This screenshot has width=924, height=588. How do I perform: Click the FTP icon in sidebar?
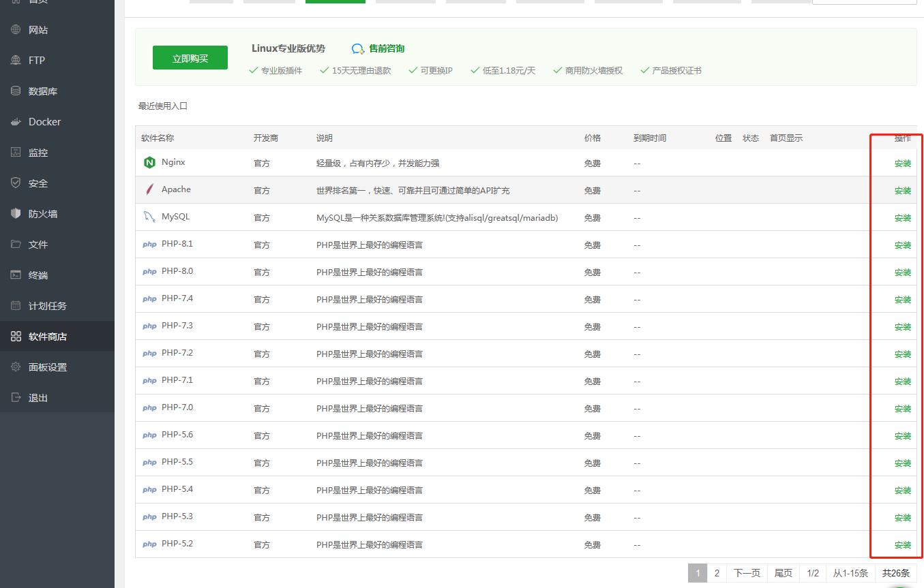(x=16, y=61)
